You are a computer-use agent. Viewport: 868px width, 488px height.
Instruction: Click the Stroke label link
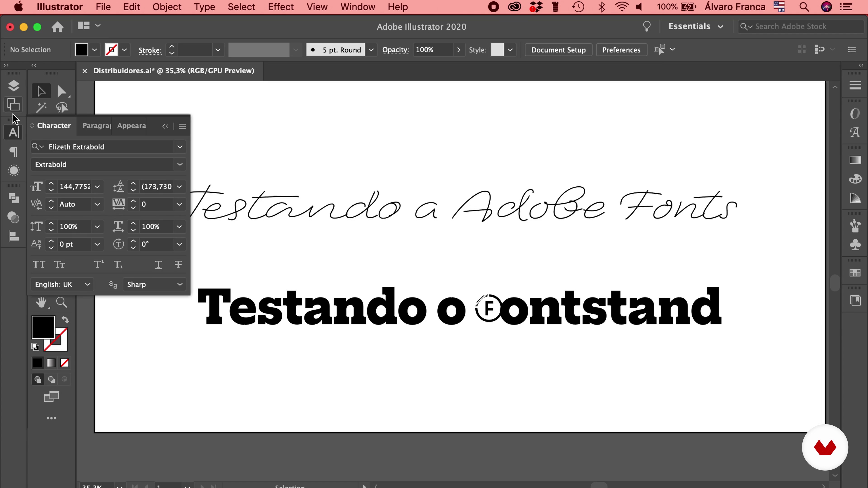150,50
